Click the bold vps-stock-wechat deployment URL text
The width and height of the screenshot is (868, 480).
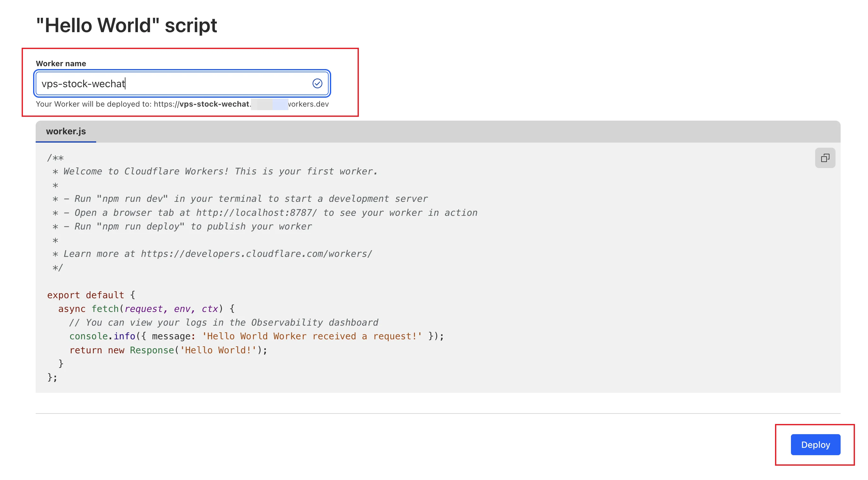tap(214, 104)
